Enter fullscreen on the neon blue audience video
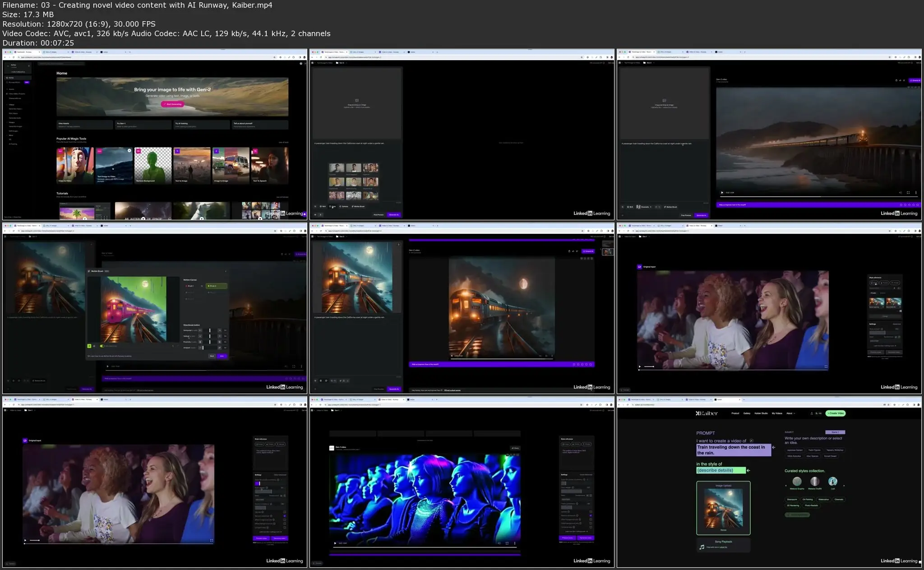924x570 pixels. tap(507, 543)
